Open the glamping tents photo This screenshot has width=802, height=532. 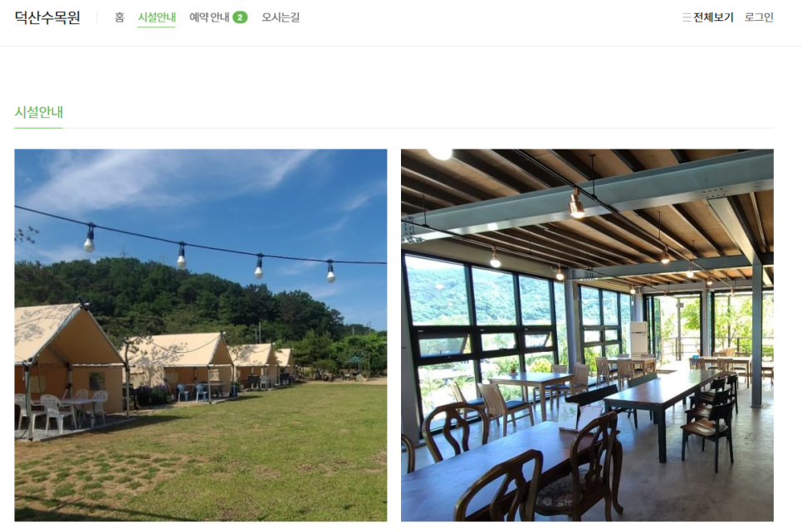201,335
